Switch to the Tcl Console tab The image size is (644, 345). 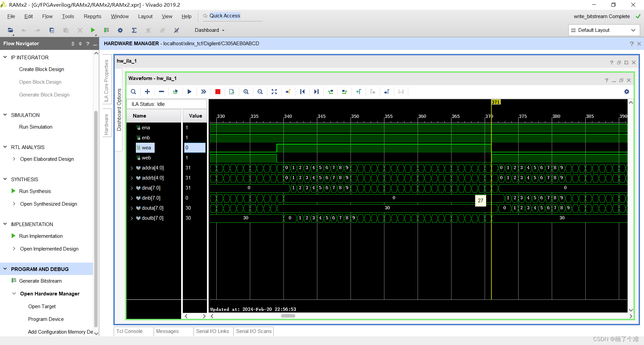pos(130,331)
